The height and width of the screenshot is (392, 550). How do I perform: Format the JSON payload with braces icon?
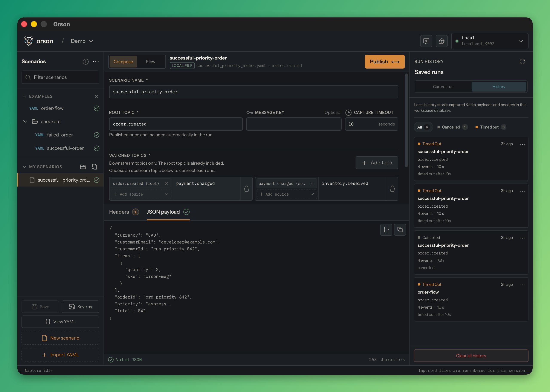pyautogui.click(x=386, y=230)
